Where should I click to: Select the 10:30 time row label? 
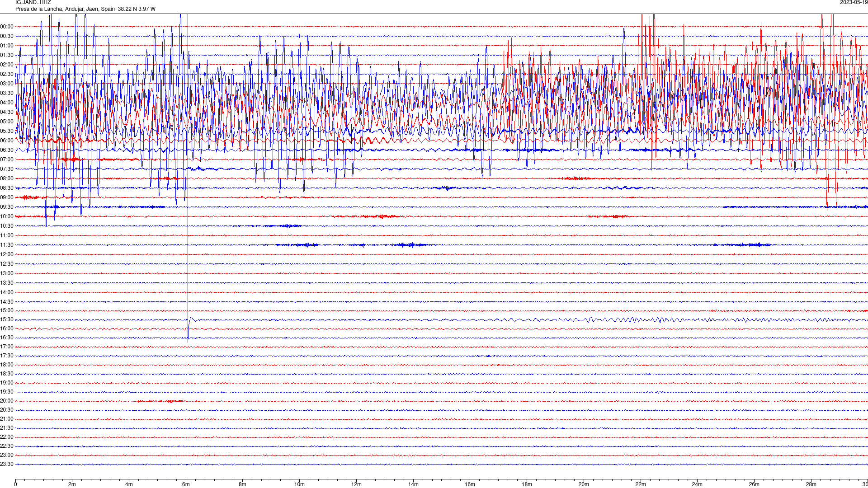(x=7, y=226)
